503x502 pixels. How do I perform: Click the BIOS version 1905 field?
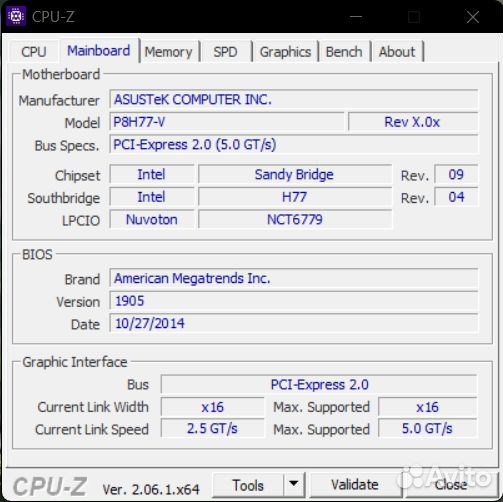click(294, 301)
